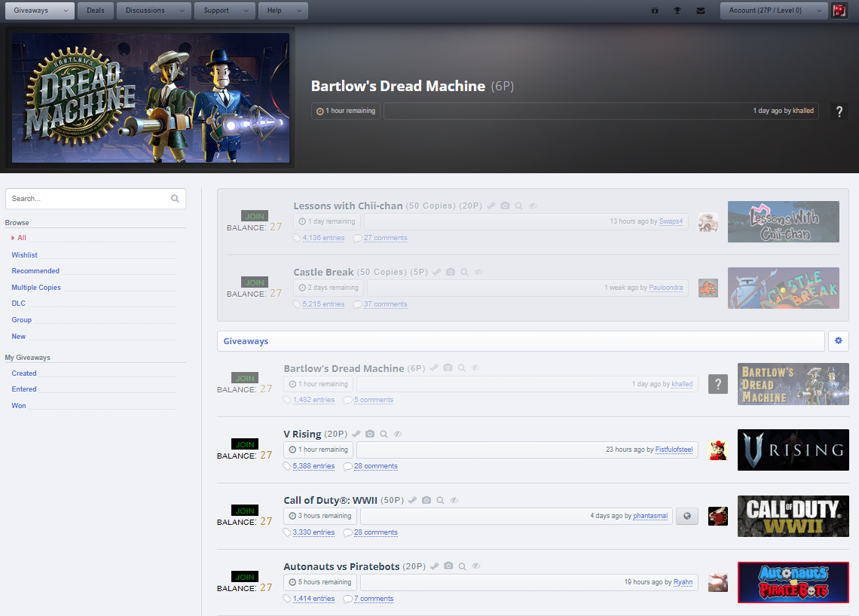Open the envelope messages icon

pos(701,11)
